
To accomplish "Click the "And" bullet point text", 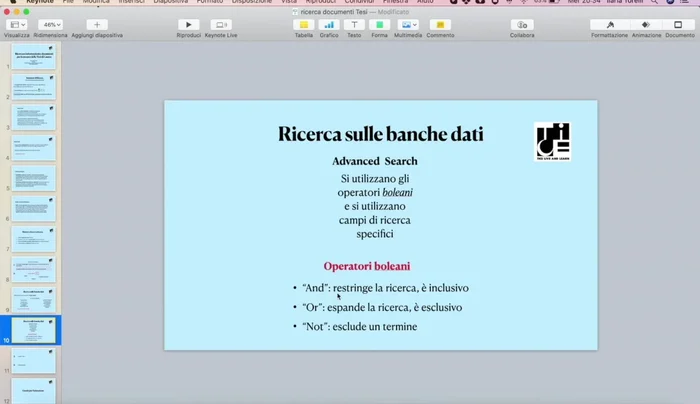I will (386, 288).
